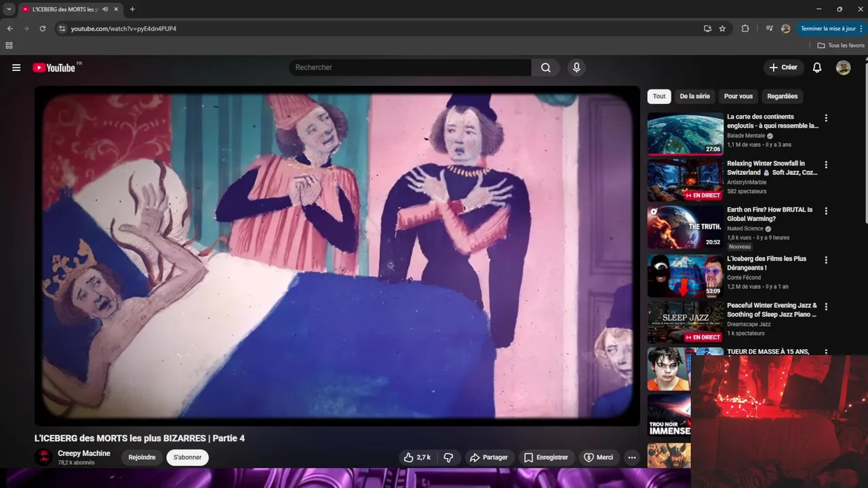Image resolution: width=868 pixels, height=488 pixels.
Task: Close the L'ICEBERG des MORTS tab
Action: [116, 9]
